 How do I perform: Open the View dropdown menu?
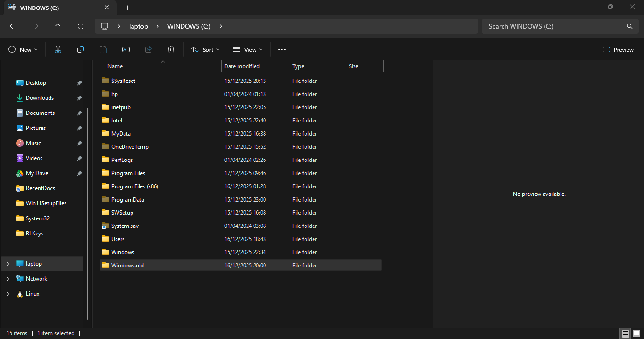click(x=248, y=49)
